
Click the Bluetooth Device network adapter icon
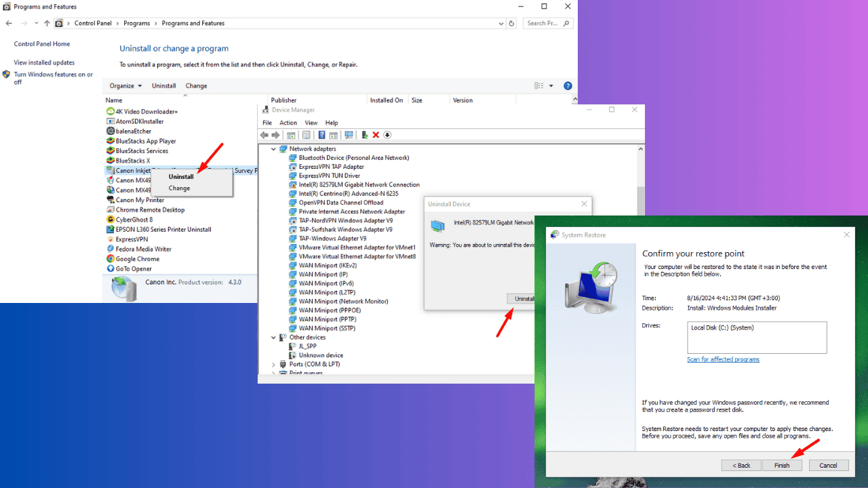(x=293, y=158)
